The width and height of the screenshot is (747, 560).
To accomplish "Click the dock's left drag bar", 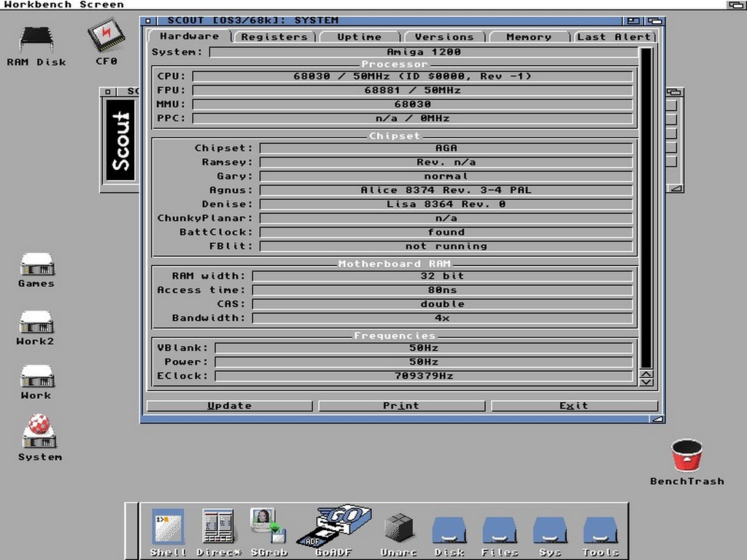I will (132, 531).
